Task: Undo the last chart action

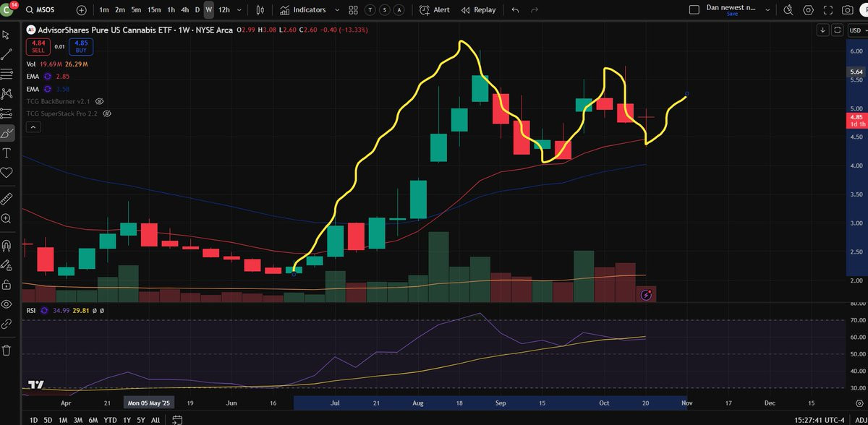Action: [515, 10]
